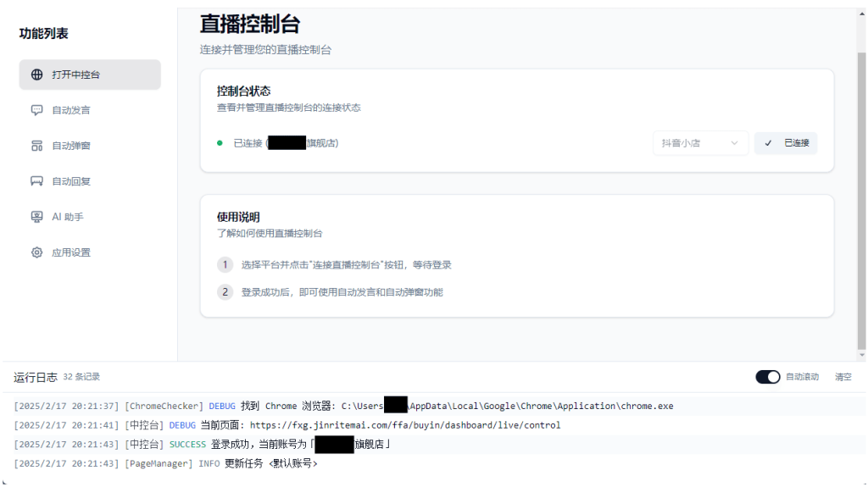Open the 抖音小店 platform dropdown

pyautogui.click(x=700, y=143)
